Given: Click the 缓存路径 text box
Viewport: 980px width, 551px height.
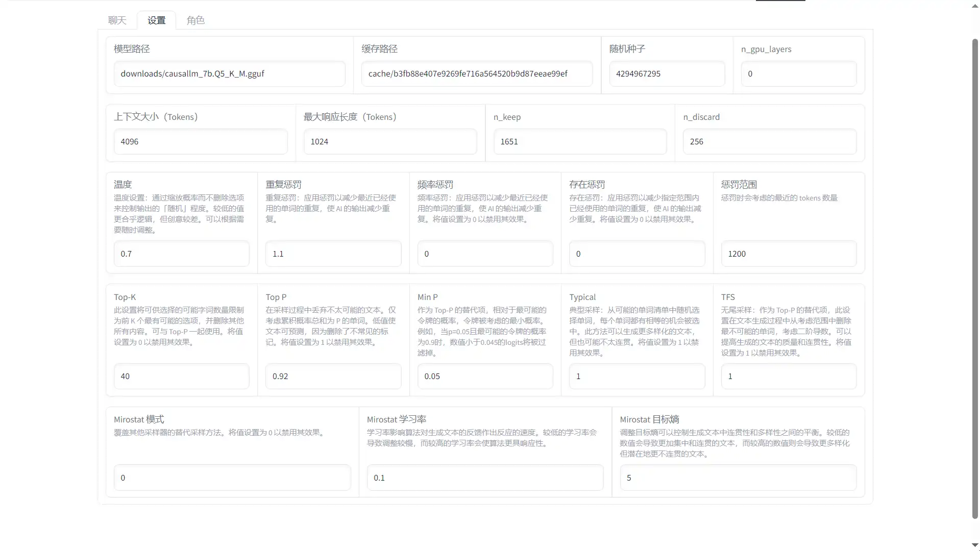Looking at the screenshot, I should [x=477, y=74].
